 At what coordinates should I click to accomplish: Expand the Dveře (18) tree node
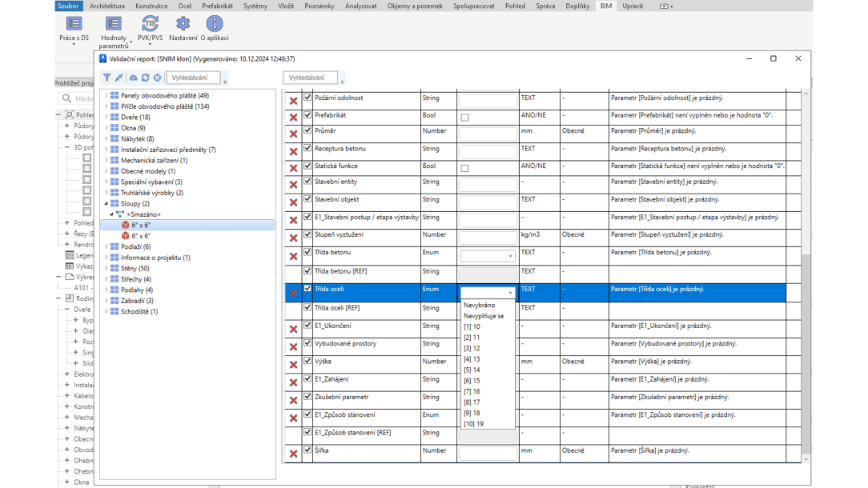click(x=106, y=117)
